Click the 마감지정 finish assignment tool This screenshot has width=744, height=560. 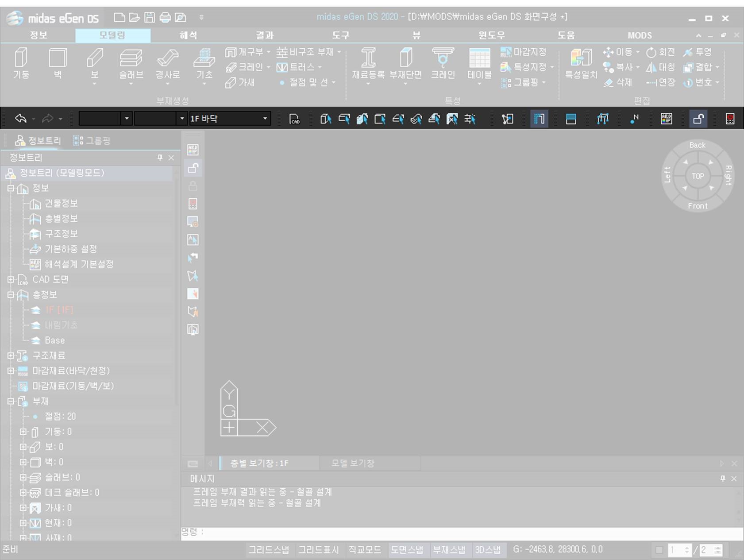click(x=523, y=52)
